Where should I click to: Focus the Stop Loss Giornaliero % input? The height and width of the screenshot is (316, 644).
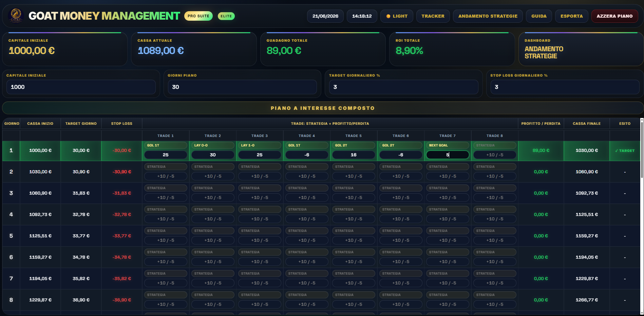[x=565, y=87]
